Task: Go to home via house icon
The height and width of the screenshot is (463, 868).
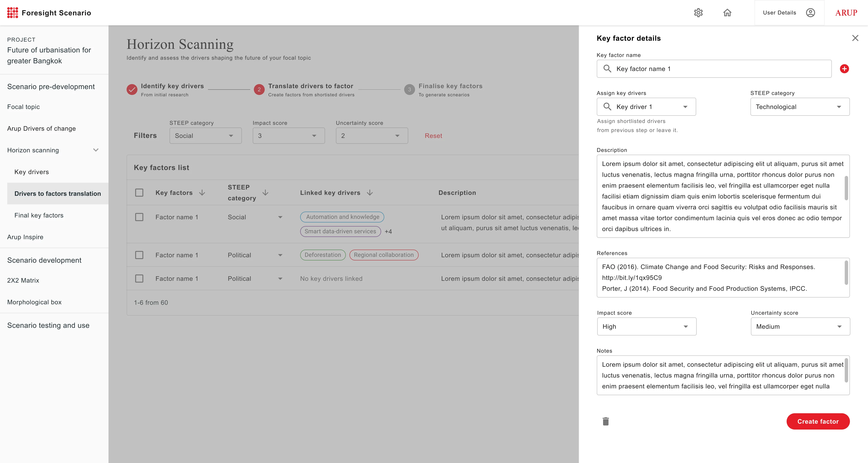Action: point(727,13)
